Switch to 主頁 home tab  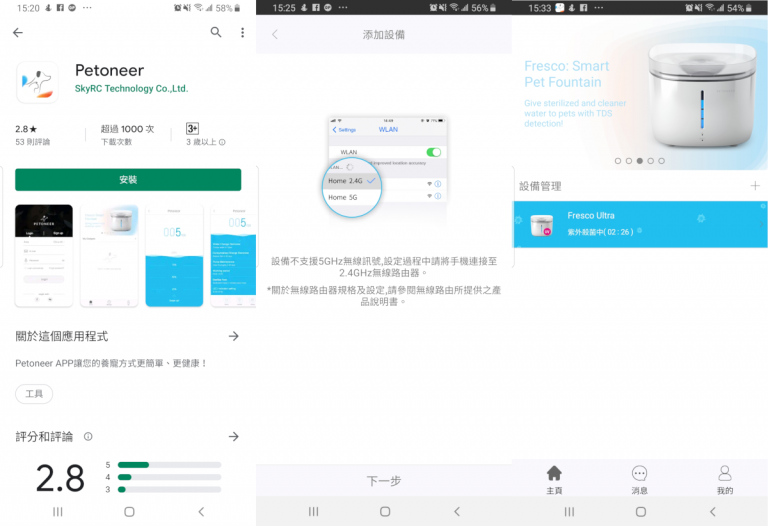point(554,480)
